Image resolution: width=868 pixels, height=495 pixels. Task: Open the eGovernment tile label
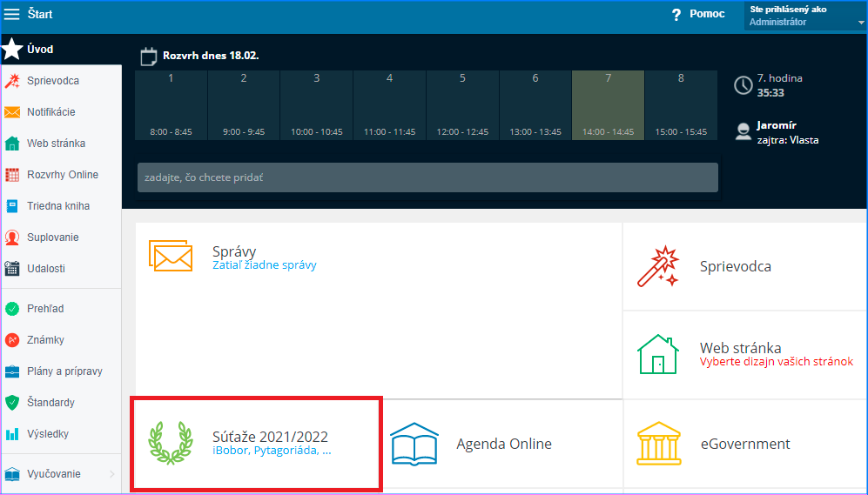coord(745,445)
